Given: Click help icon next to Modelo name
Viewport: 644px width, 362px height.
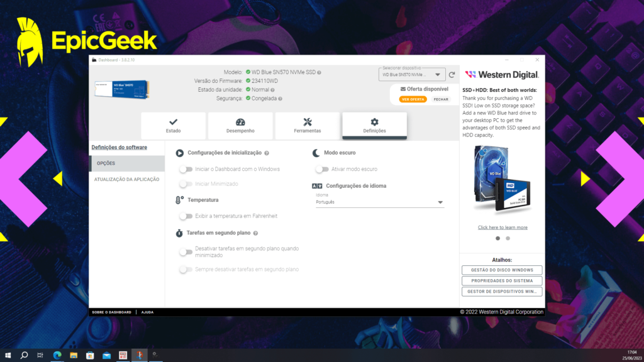Looking at the screenshot, I should pyautogui.click(x=319, y=72).
